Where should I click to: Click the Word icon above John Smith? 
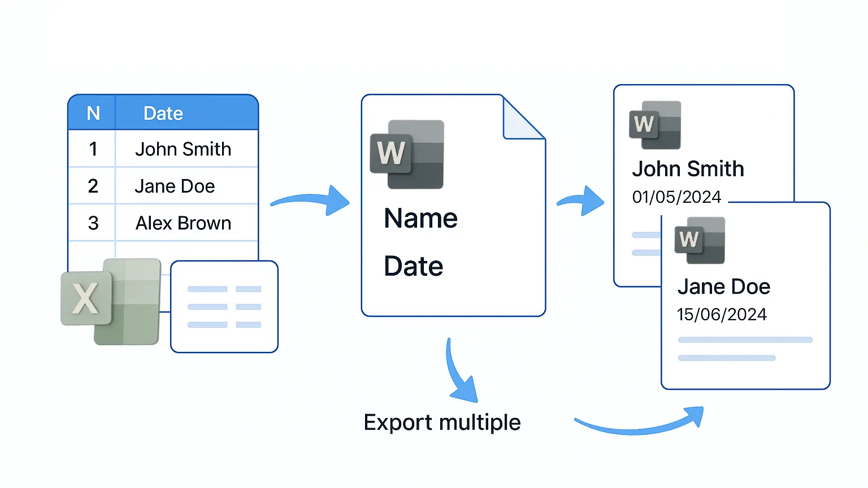coord(655,125)
